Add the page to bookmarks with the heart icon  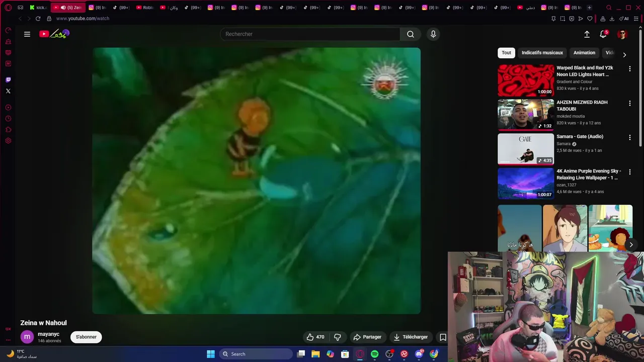590,19
